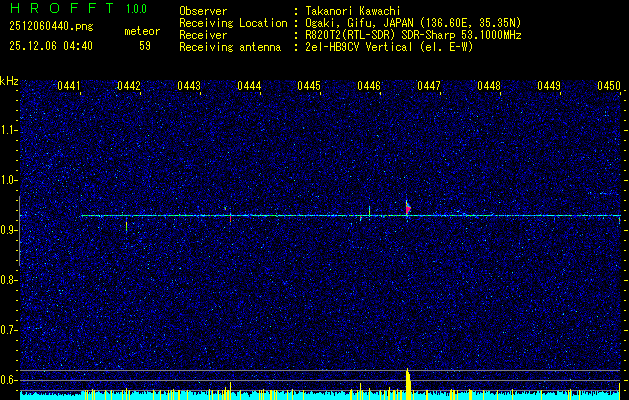Image resolution: width=629 pixels, height=400 pixels.
Task: Click the 0.9 kHz axis label
Action: 8,230
